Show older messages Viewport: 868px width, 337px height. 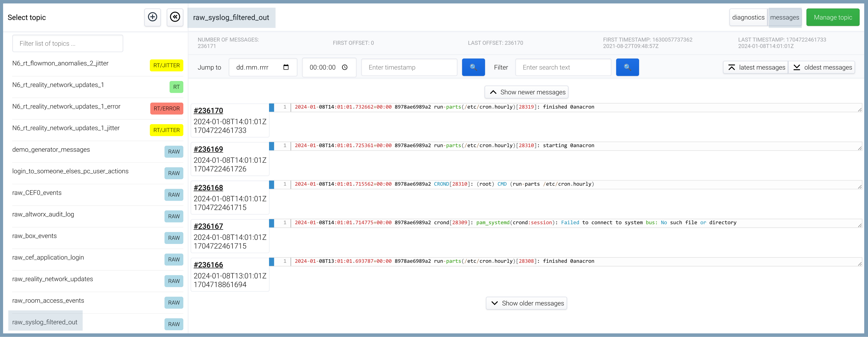click(526, 303)
